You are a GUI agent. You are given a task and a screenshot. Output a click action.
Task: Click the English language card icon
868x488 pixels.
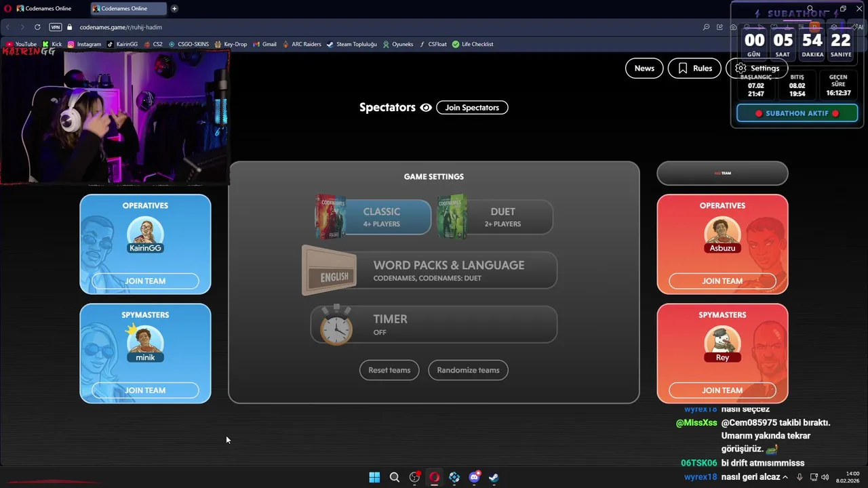[x=330, y=271]
